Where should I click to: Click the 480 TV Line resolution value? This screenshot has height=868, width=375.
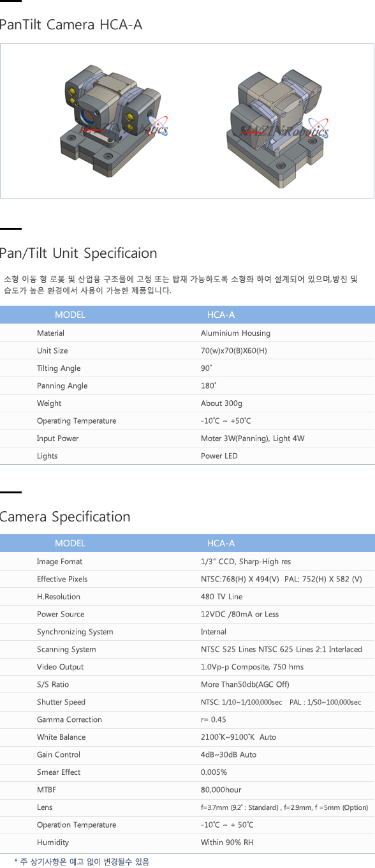[x=221, y=597]
